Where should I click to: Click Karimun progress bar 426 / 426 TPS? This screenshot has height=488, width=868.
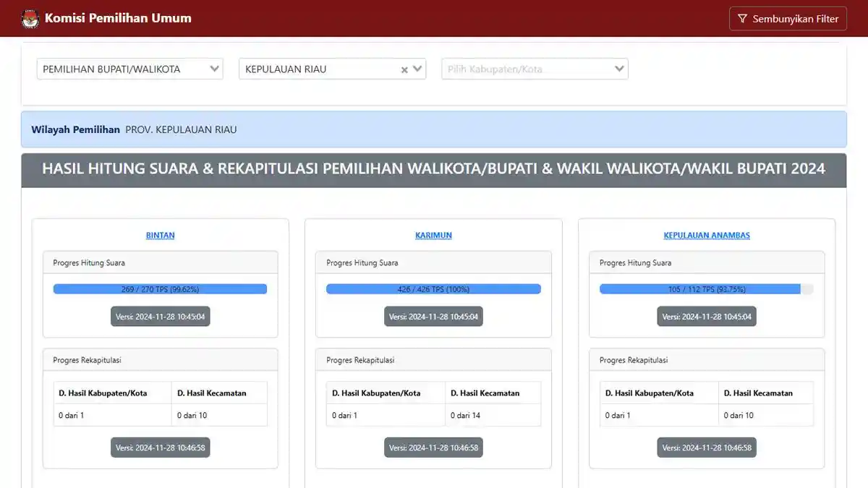(x=433, y=289)
